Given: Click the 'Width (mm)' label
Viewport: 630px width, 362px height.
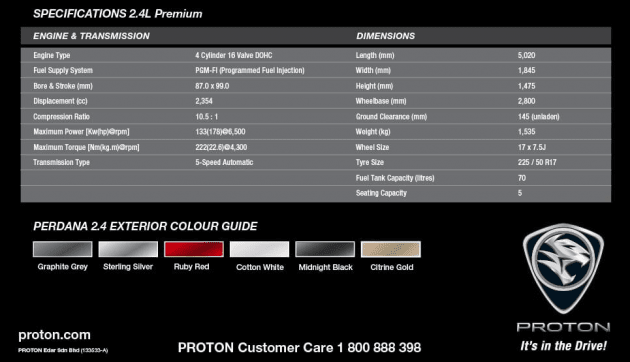Looking at the screenshot, I should [373, 70].
